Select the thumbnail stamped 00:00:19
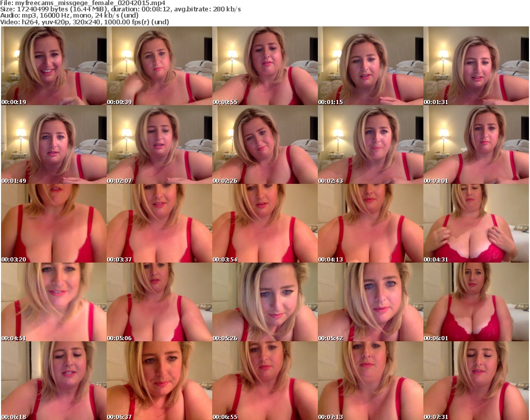Screen dimensions: 530x420 click(54, 66)
